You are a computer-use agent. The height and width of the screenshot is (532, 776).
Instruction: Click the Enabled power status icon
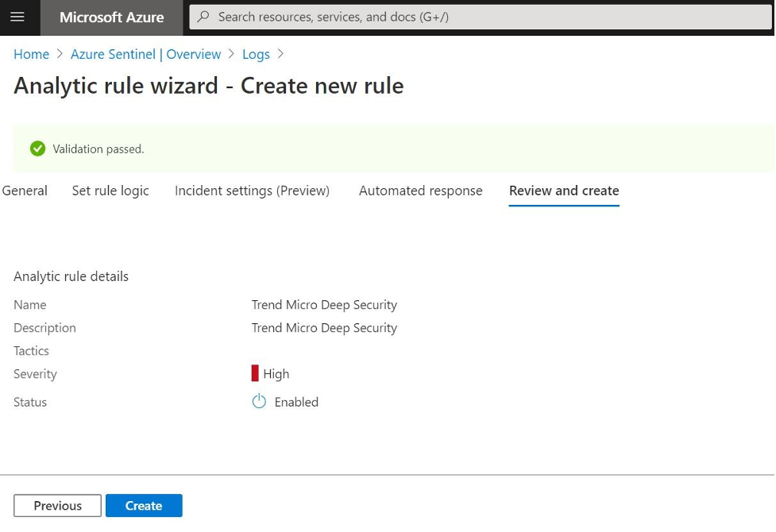[x=259, y=401]
